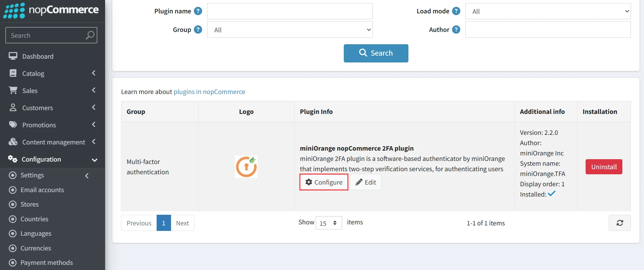The image size is (644, 270).
Task: Click the Stores circle icon
Action: point(13,204)
